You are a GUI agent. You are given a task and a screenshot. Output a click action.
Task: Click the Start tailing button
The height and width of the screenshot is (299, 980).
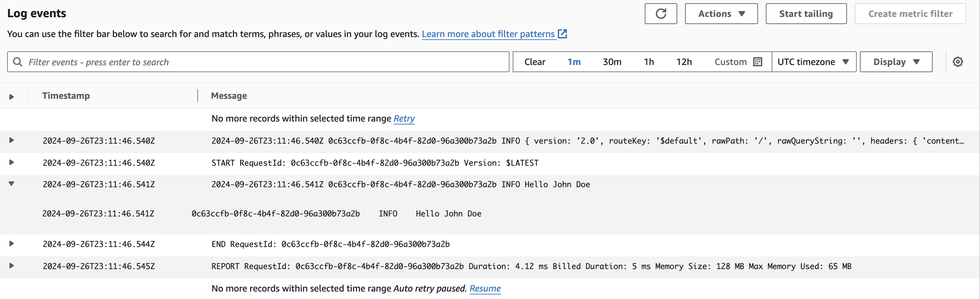point(806,14)
